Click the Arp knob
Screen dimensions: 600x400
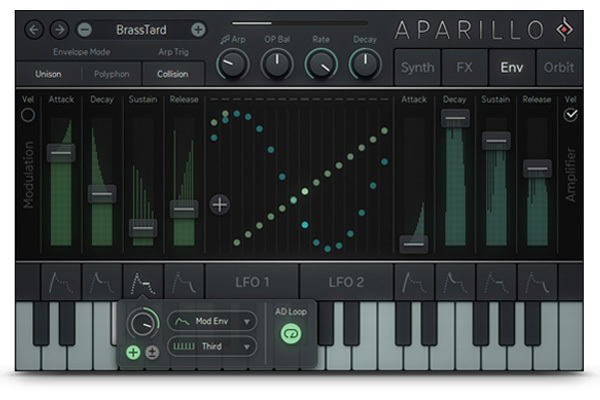233,64
